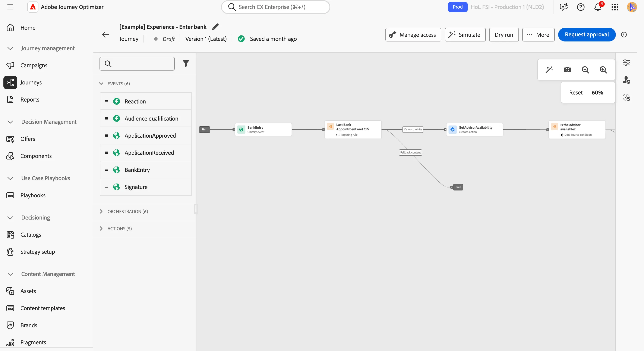Viewport: 644px width, 351px height.
Task: Collapse the EVENTS (6) section
Action: 101,84
